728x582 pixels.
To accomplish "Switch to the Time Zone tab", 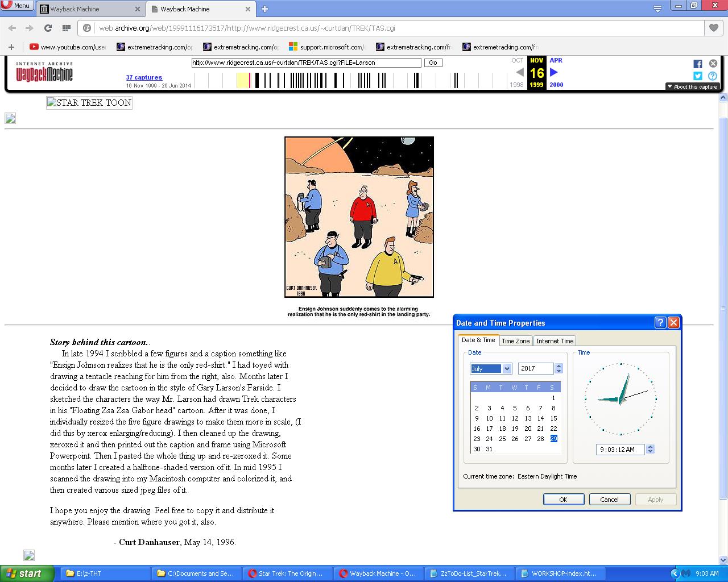I will point(516,341).
